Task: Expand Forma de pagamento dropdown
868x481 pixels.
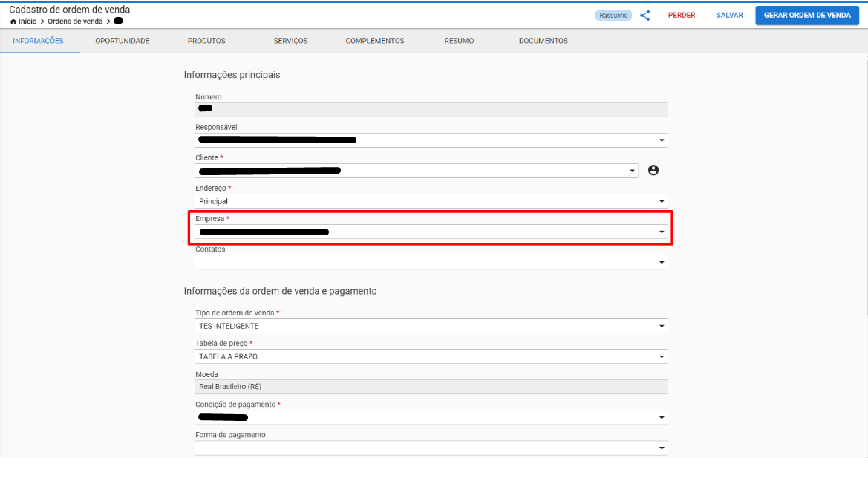Action: [431, 448]
